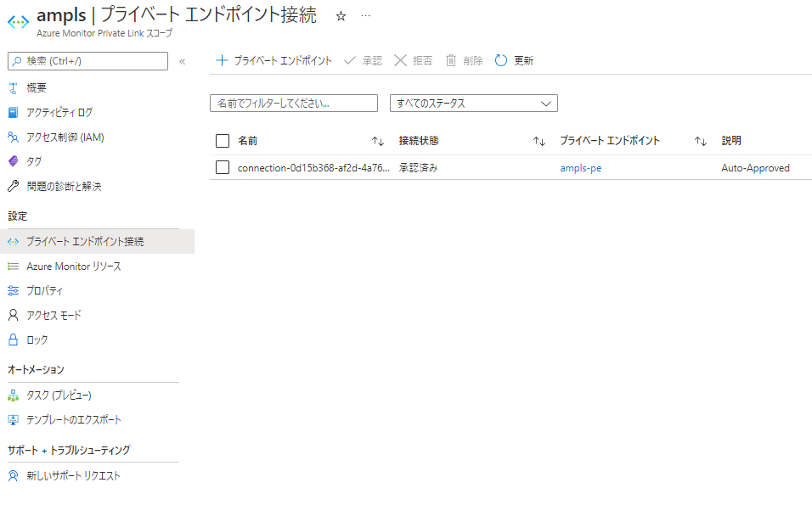Refresh the list with 更新
This screenshot has height=505, width=812.
point(514,60)
